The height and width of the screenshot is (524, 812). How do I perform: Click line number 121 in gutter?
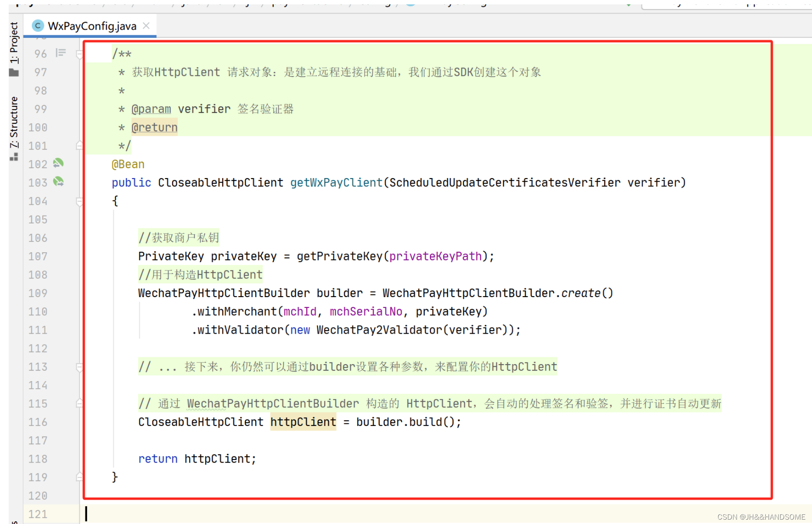(38, 514)
